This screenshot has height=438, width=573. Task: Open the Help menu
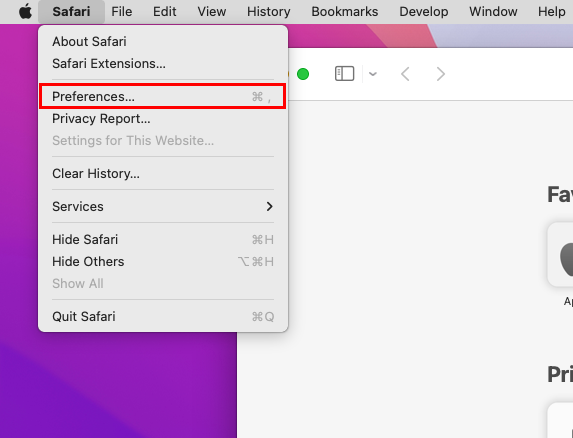click(551, 12)
